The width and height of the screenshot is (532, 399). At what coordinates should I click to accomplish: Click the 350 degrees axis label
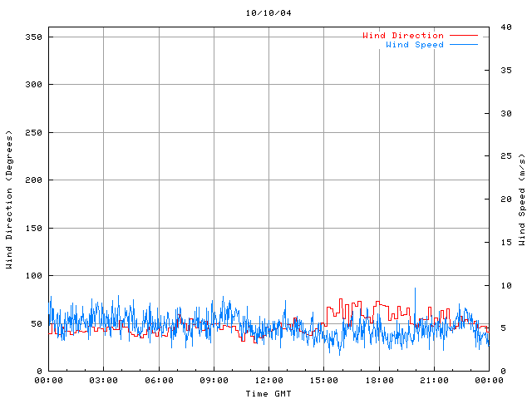tap(33, 37)
